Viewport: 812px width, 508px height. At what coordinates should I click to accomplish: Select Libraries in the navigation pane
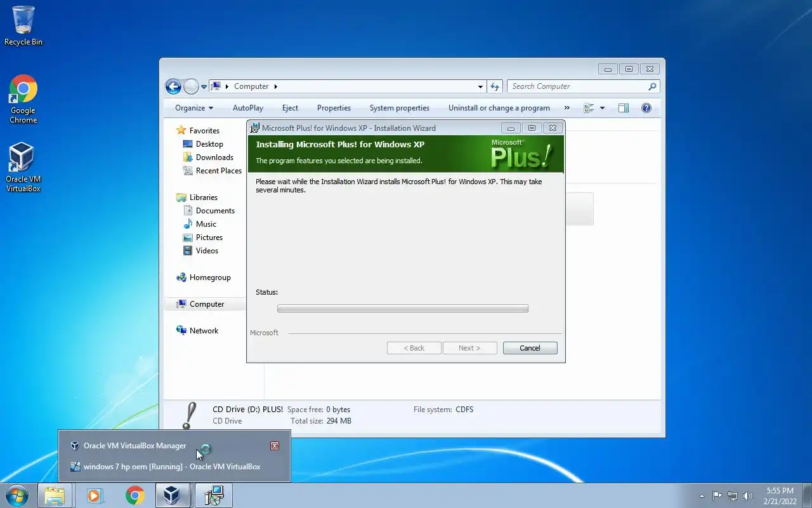[197, 197]
